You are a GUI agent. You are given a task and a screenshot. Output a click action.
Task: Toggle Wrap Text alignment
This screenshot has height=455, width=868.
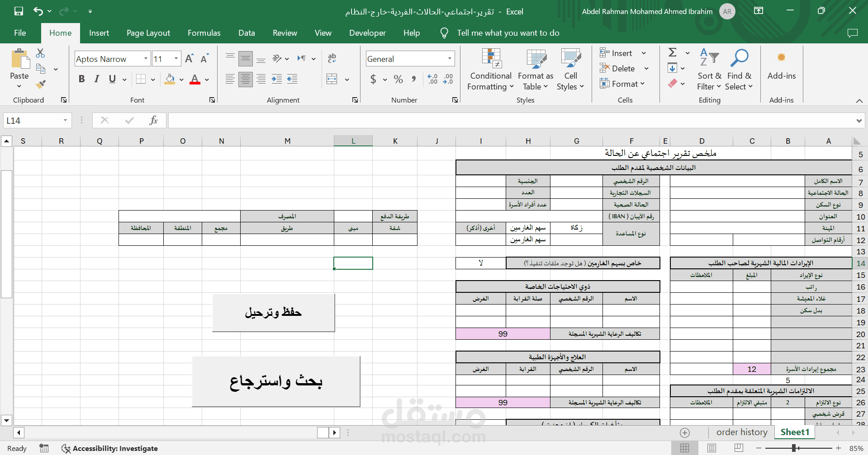coord(332,58)
